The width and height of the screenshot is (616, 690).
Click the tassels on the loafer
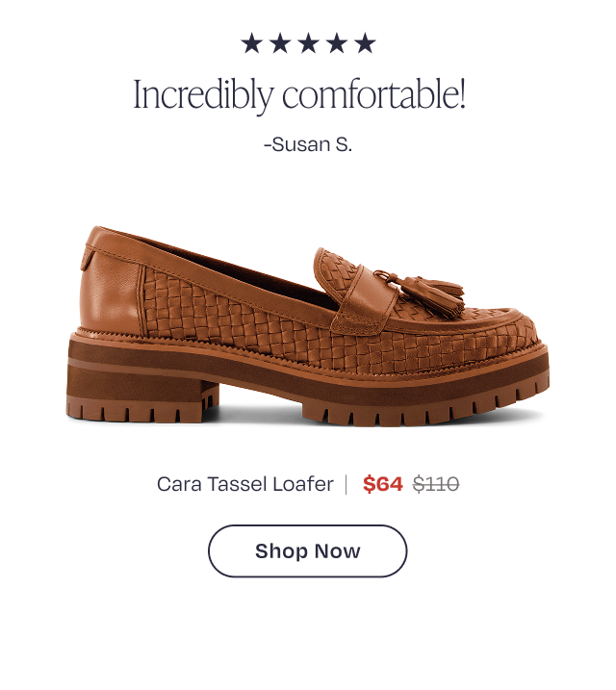(425, 292)
